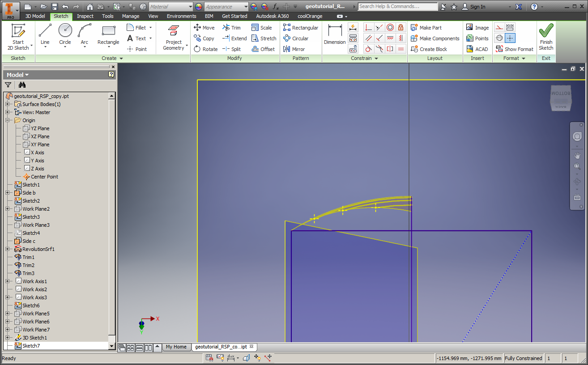The height and width of the screenshot is (365, 588).
Task: Select the Rectangle sketch tool
Action: click(x=108, y=36)
